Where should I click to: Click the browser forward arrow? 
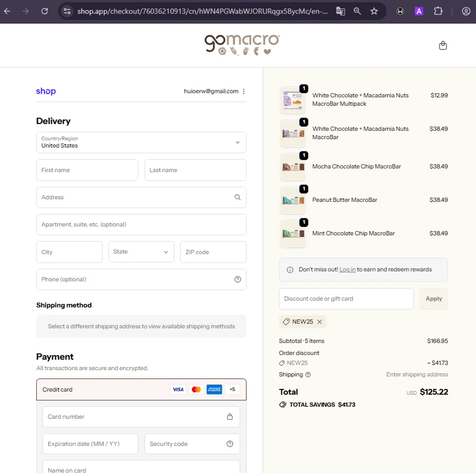tap(26, 11)
